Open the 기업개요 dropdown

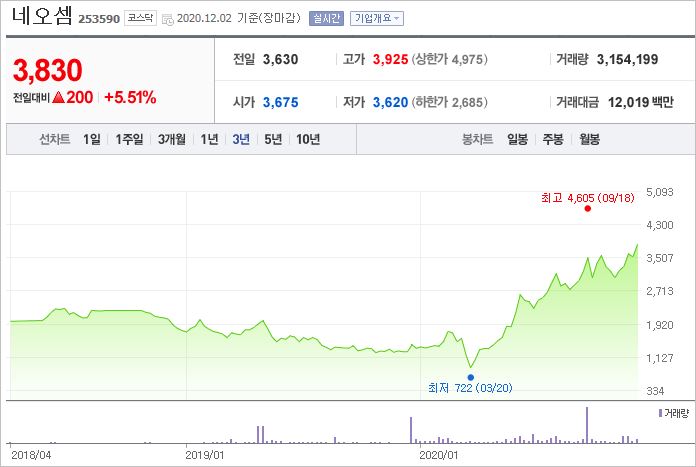point(377,18)
